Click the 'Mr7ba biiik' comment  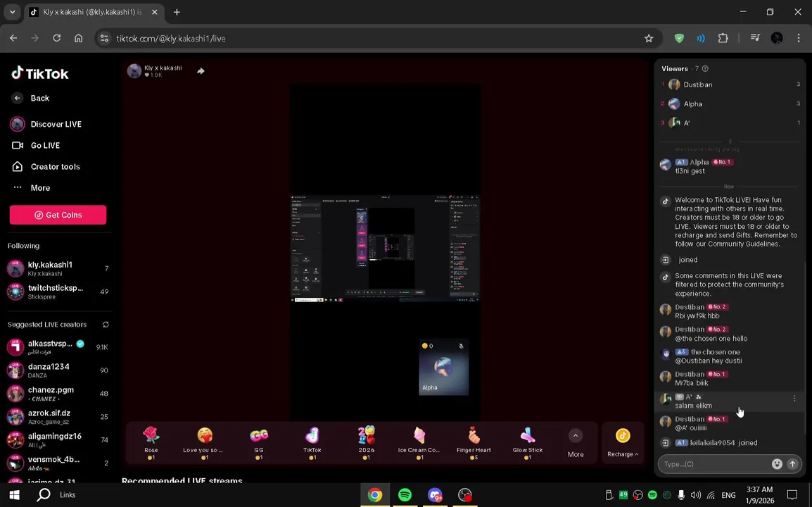click(x=692, y=383)
